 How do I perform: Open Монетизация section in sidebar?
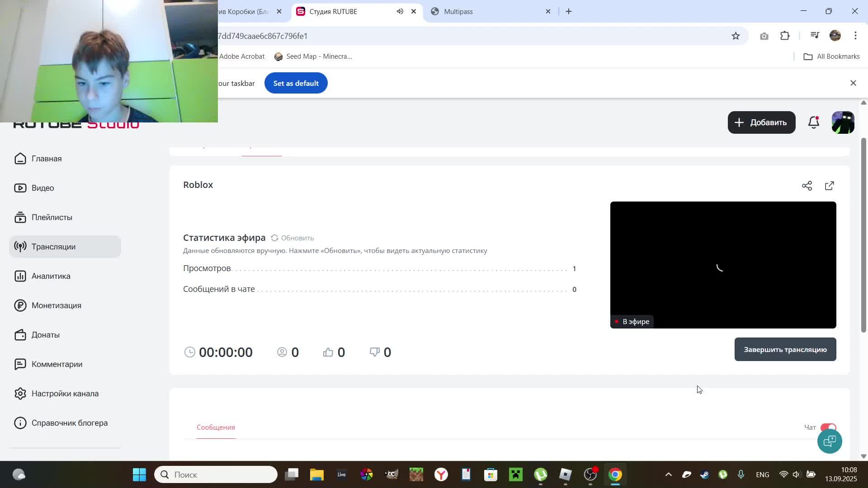click(56, 305)
